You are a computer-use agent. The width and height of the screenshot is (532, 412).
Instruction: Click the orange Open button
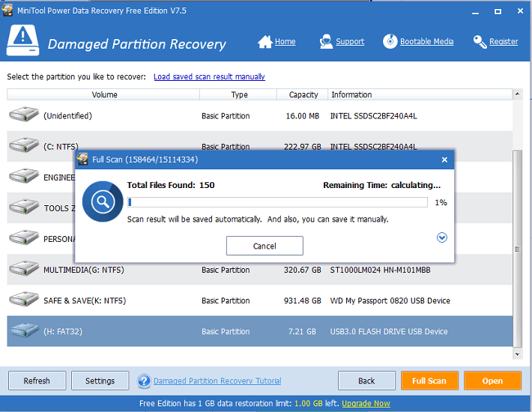(492, 381)
